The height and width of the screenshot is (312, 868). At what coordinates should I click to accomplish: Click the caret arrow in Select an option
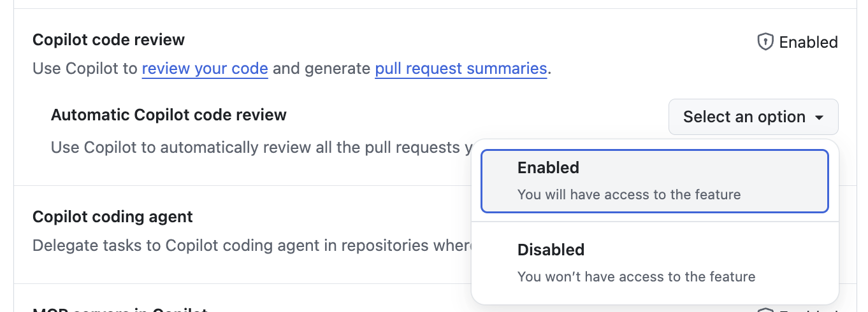coord(820,117)
